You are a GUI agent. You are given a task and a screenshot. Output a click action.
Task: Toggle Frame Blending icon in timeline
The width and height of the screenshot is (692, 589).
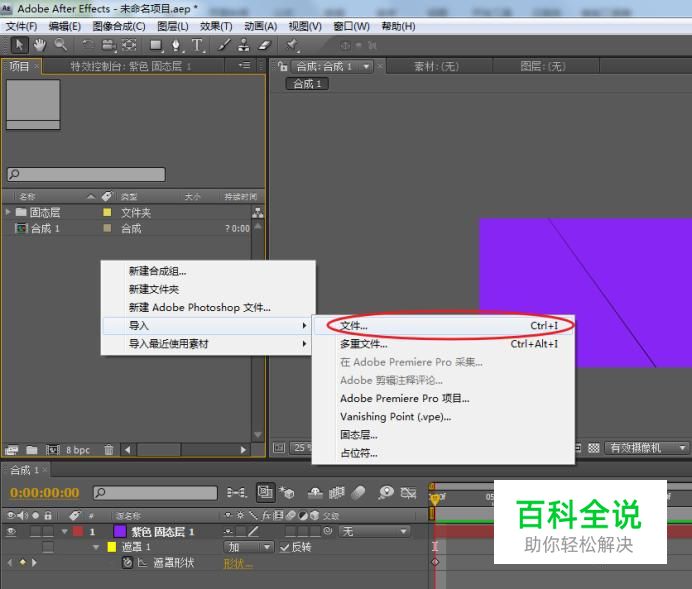[x=337, y=492]
